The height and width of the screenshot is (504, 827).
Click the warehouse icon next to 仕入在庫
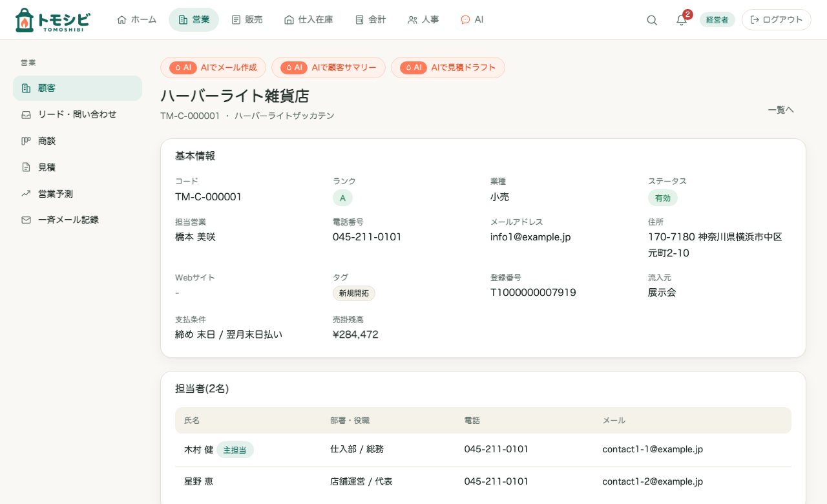coord(289,19)
